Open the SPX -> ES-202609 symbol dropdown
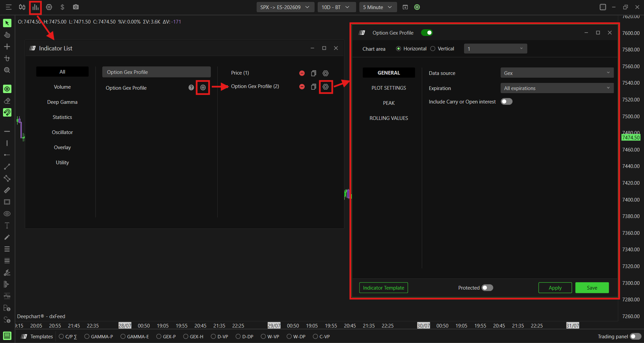Image resolution: width=644 pixels, height=343 pixels. point(285,7)
